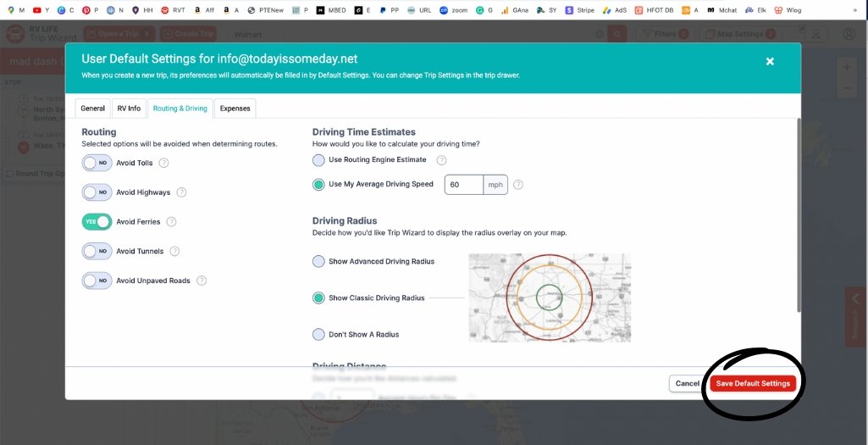Click the settings dialog vertical scrollbar
Viewport: 868px width, 445px height.
pos(799,215)
